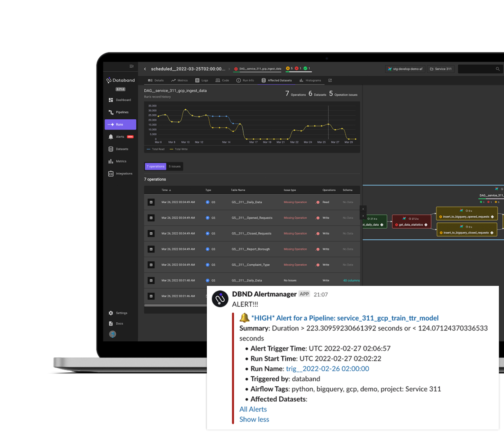Expand the 03:01:46 AM operation row

pos(151,296)
